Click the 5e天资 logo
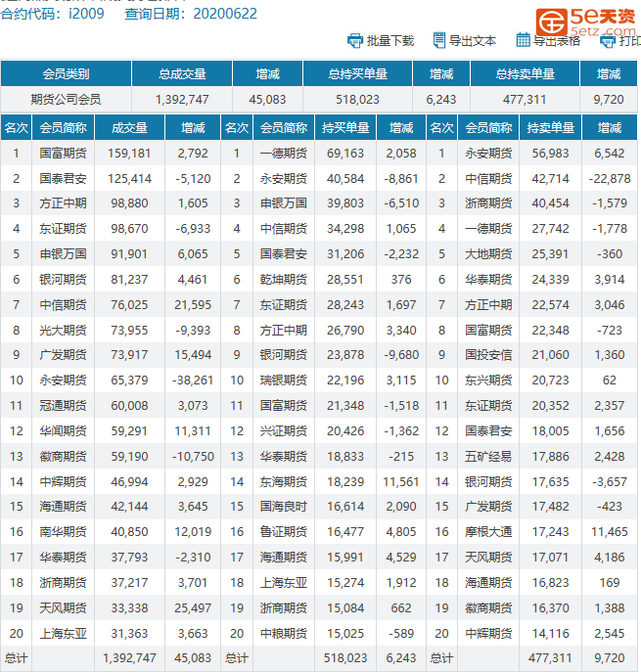This screenshot has width=641, height=672. 585,22
